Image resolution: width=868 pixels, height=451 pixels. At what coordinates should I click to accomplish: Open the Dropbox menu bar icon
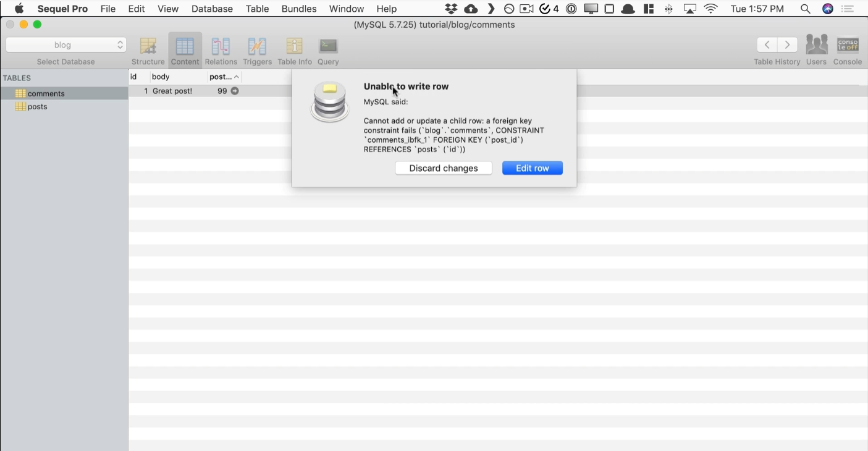(451, 9)
